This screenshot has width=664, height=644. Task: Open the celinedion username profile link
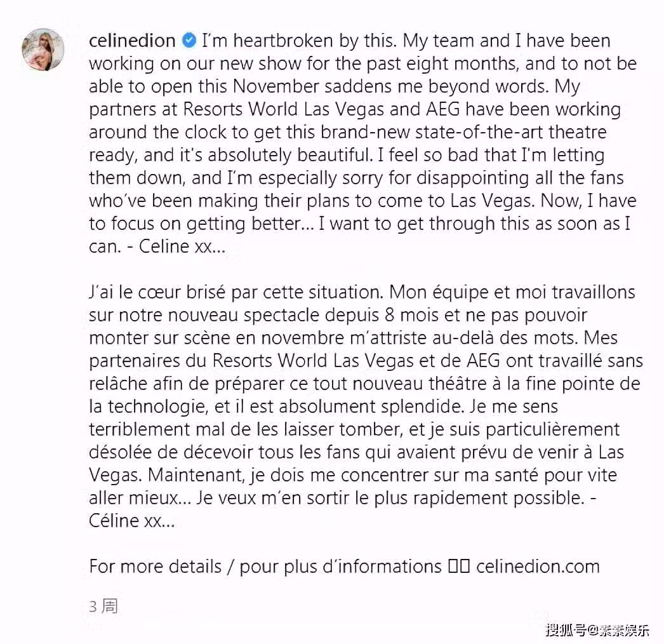coord(132,42)
